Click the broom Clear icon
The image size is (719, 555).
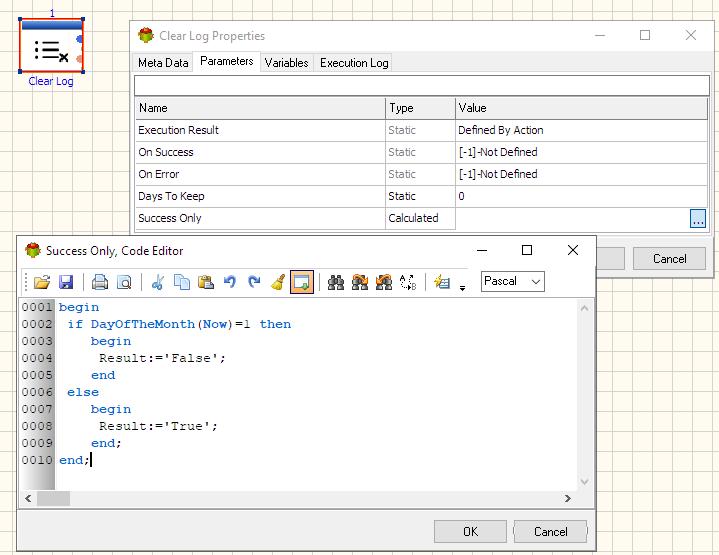[x=277, y=282]
